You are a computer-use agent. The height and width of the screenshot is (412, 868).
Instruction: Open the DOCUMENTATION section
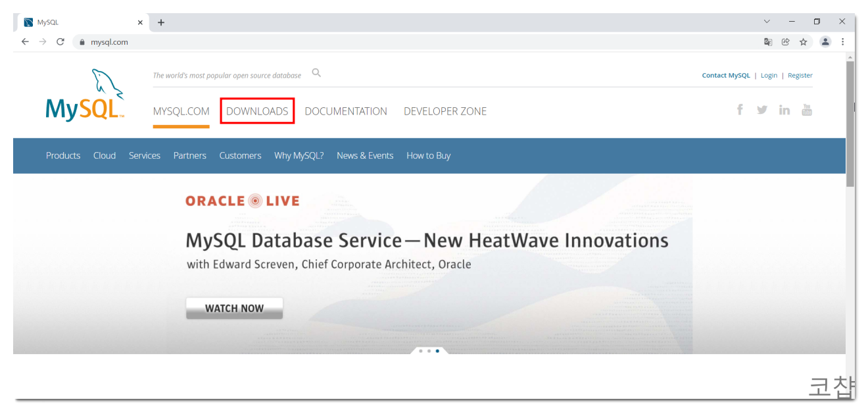click(346, 111)
